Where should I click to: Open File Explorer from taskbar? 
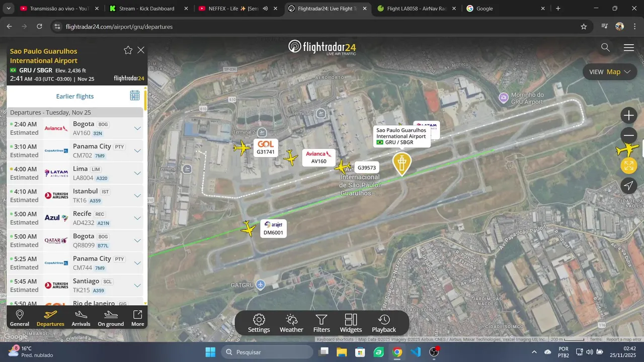pyautogui.click(x=342, y=352)
